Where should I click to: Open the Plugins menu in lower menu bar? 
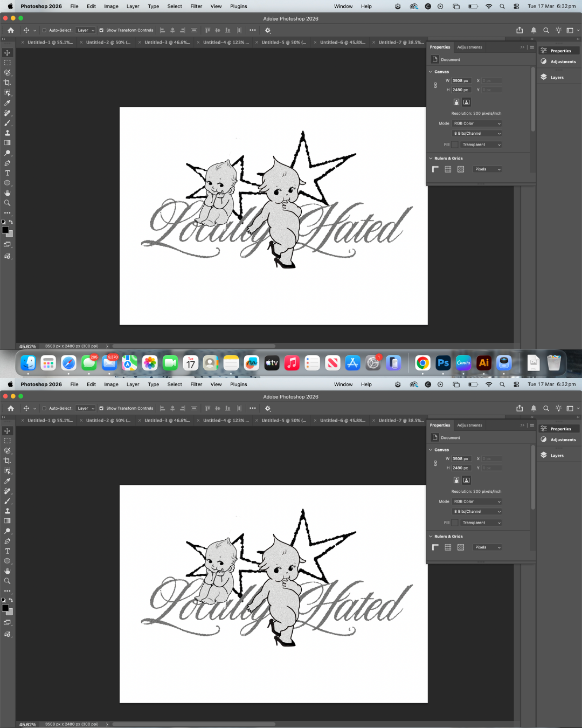point(238,384)
